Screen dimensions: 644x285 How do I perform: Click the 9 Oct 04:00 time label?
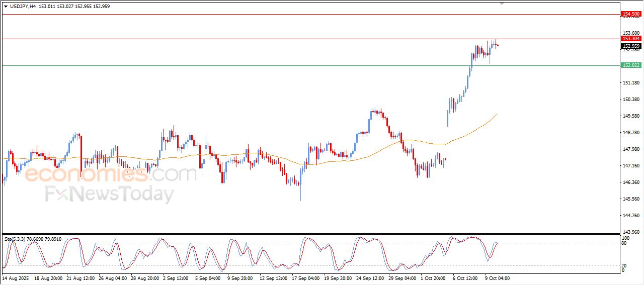(x=498, y=278)
